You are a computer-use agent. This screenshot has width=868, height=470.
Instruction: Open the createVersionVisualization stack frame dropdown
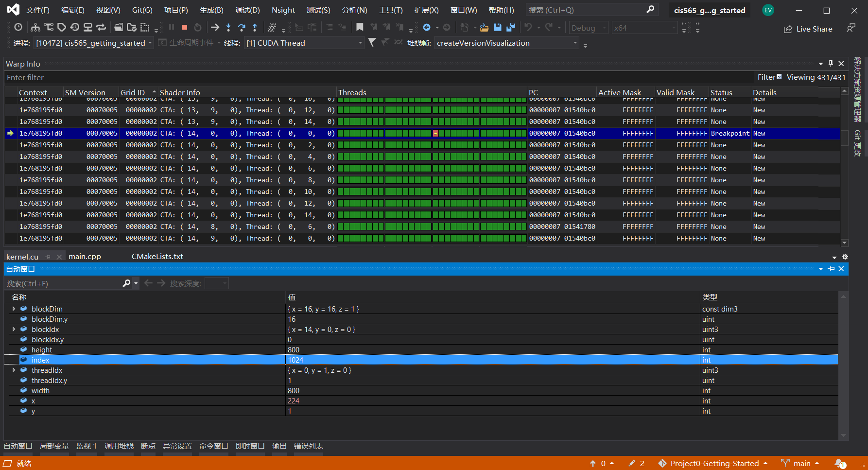point(507,43)
